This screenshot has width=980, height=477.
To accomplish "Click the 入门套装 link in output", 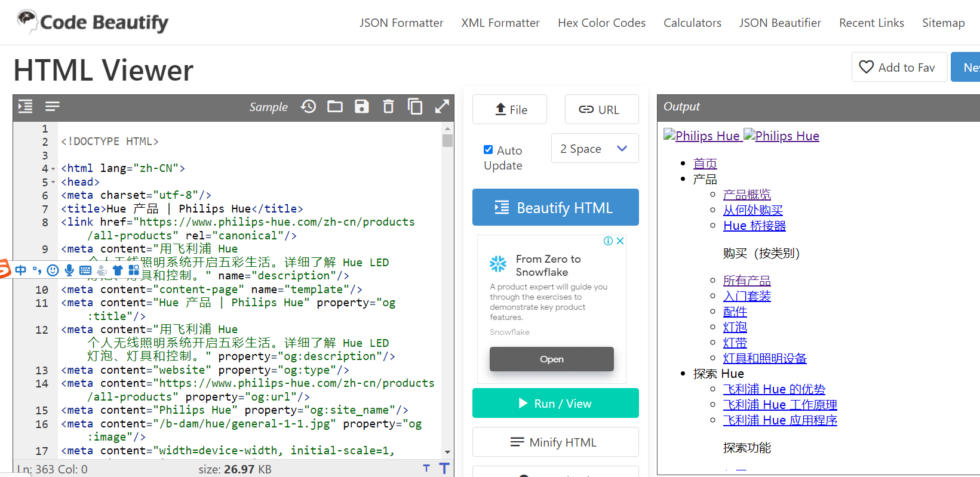I will pyautogui.click(x=746, y=296).
